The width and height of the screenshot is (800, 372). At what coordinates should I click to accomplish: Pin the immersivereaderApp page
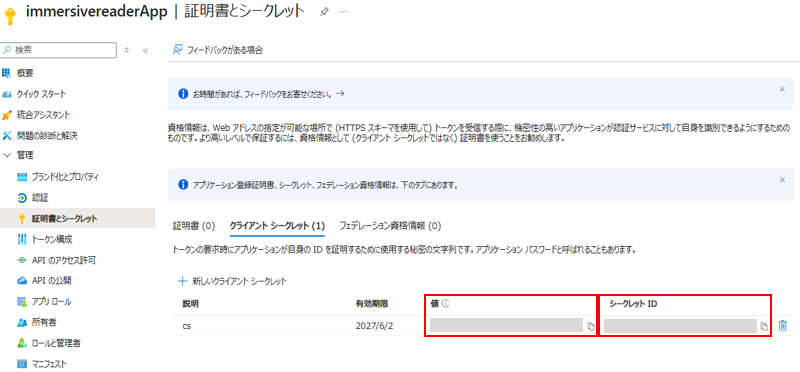[x=323, y=12]
